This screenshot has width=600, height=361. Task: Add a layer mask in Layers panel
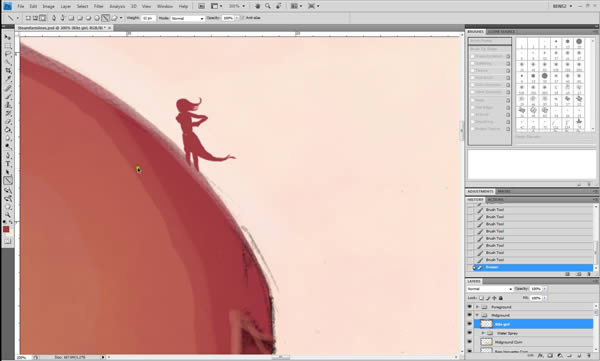[550, 356]
